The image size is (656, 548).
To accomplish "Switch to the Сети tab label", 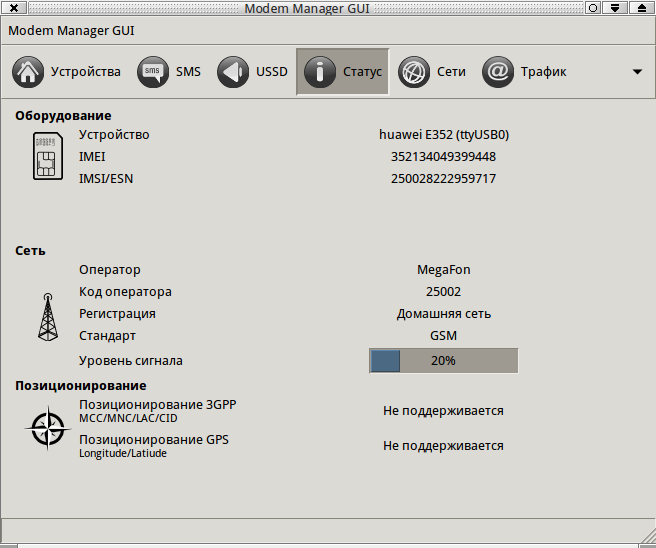I will [451, 72].
